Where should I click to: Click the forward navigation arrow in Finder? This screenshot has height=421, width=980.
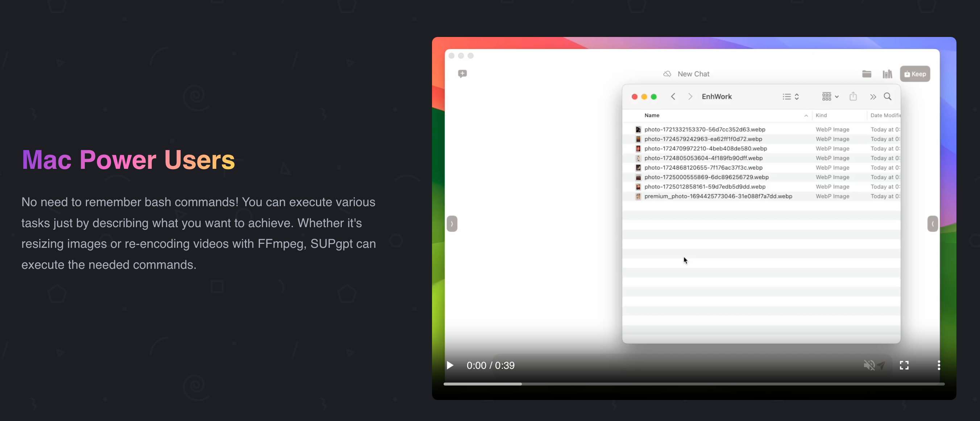pyautogui.click(x=690, y=97)
